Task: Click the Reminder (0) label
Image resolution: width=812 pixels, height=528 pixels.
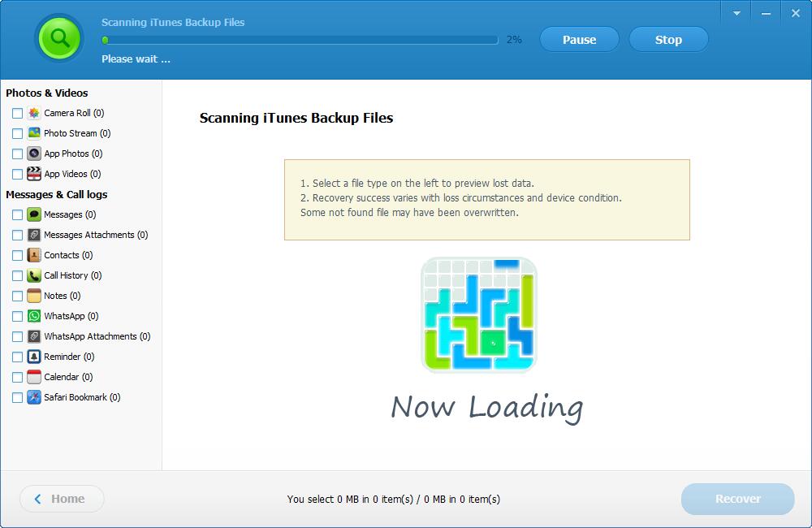Action: click(69, 357)
